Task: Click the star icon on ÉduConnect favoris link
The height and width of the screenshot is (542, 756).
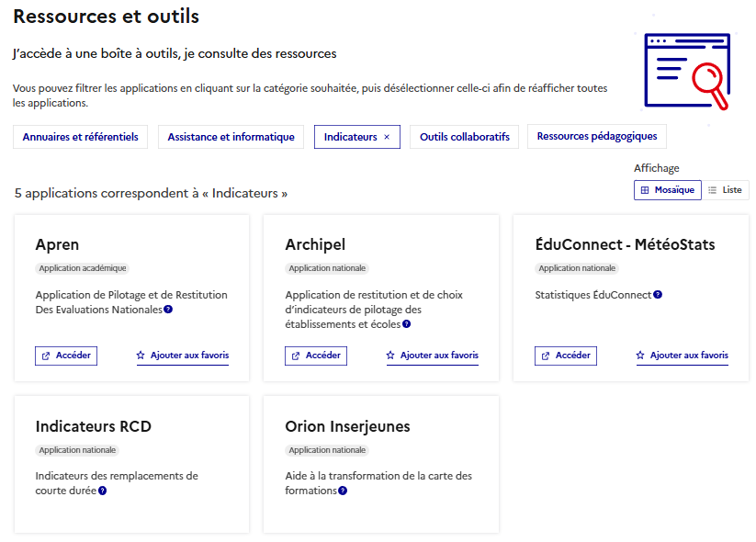Action: point(638,356)
